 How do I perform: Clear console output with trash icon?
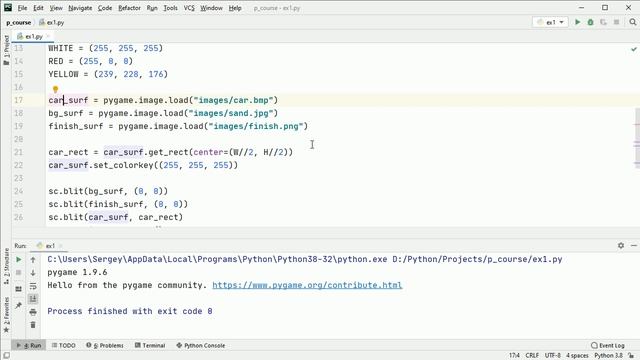(33, 325)
